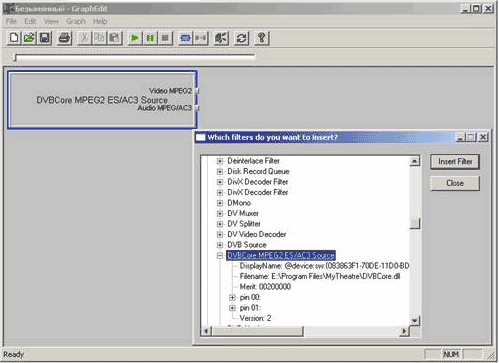Expand the Deinterlace Filter node
Screen dimensions: 499x363
coord(220,161)
